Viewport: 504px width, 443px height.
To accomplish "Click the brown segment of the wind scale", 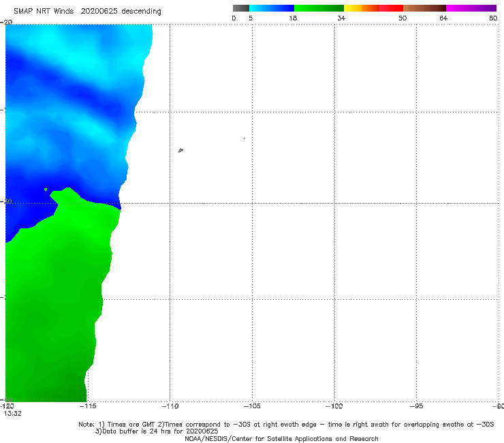I will (x=424, y=8).
